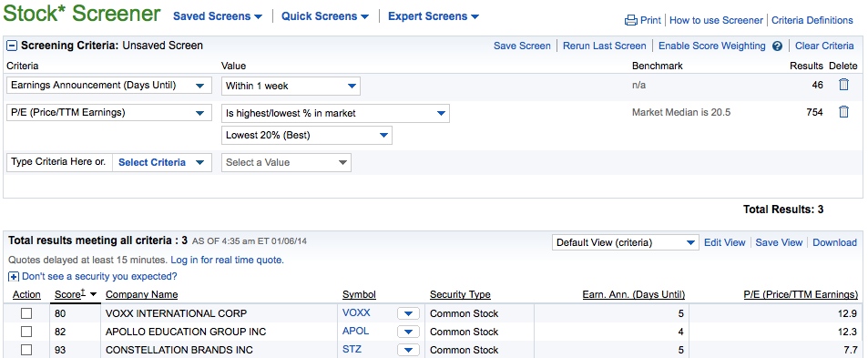Click Rerun Last Screen
Image resolution: width=868 pixels, height=358 pixels.
coord(605,46)
